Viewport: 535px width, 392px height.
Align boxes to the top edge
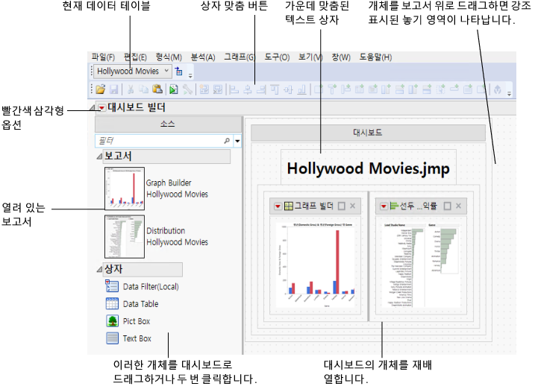(x=275, y=89)
